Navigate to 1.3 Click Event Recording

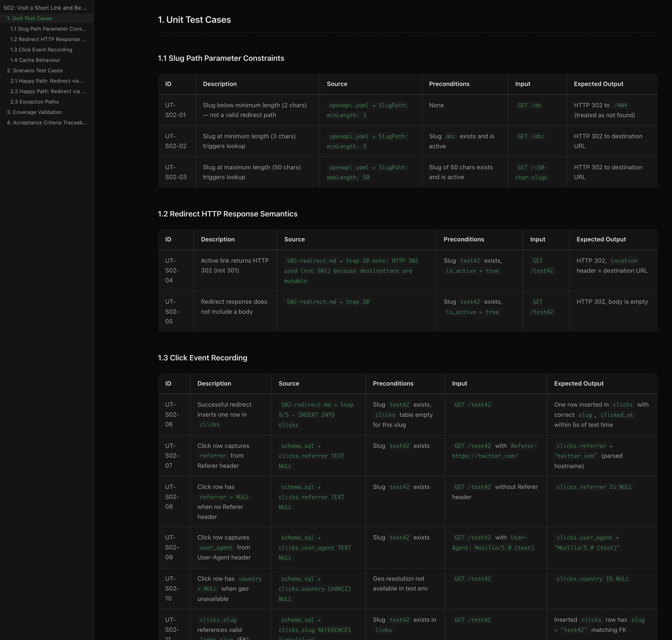(x=41, y=50)
